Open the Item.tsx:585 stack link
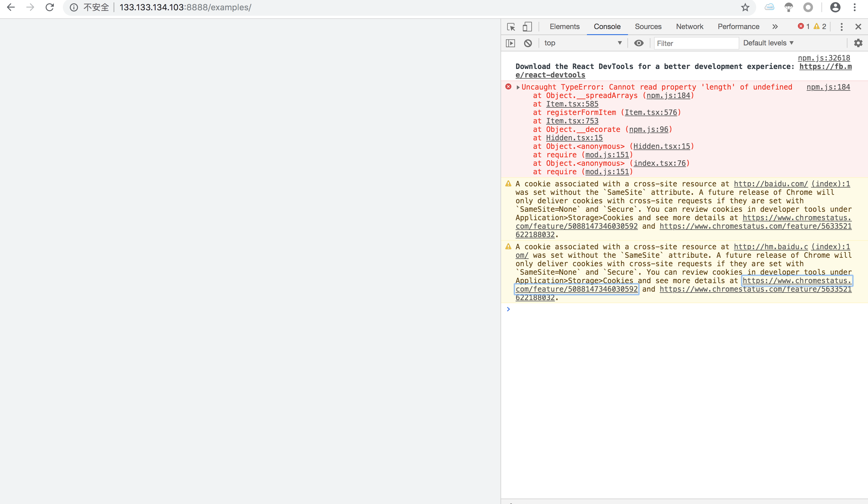The height and width of the screenshot is (504, 868). (572, 104)
